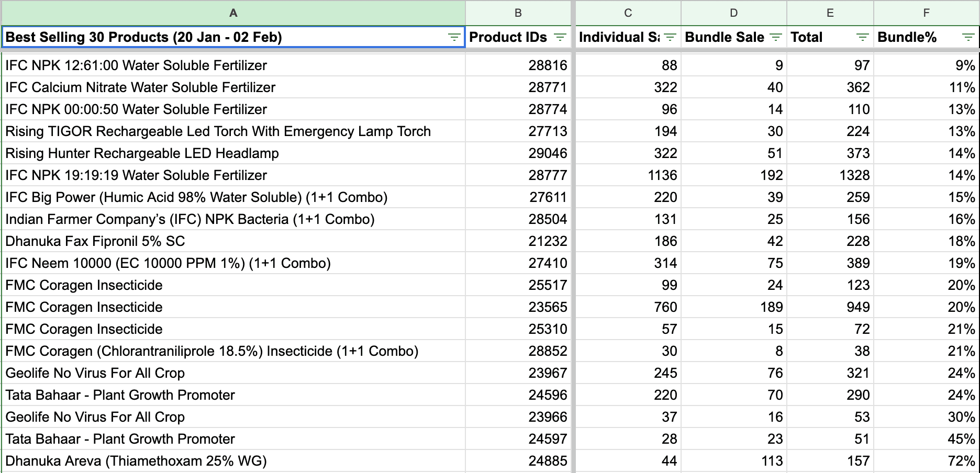The image size is (980, 473).
Task: Open filter dropdown for Total column
Action: point(862,37)
